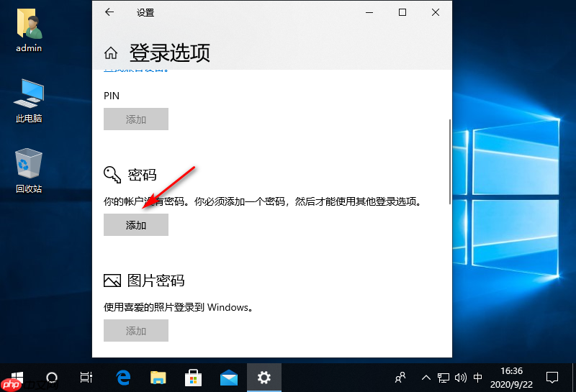The height and width of the screenshot is (392, 576).
Task: Click text 使用喜爱的照片登录到 Windows
Action: [x=179, y=307]
